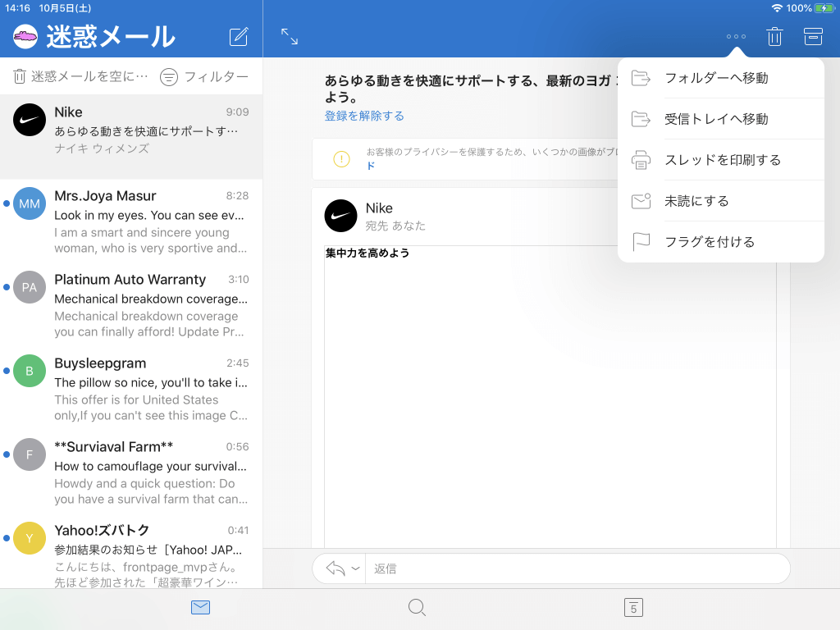
Task: Tap the gray F avatar circle
Action: pyautogui.click(x=30, y=454)
